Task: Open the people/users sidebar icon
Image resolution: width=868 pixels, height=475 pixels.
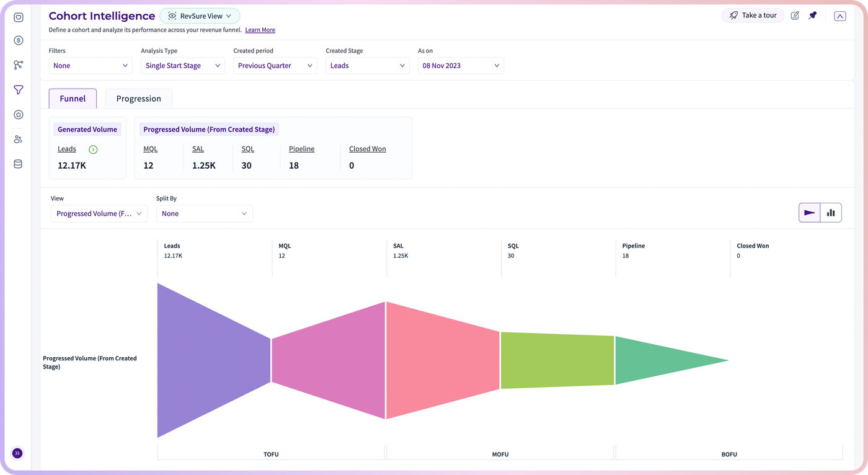Action: point(19,140)
